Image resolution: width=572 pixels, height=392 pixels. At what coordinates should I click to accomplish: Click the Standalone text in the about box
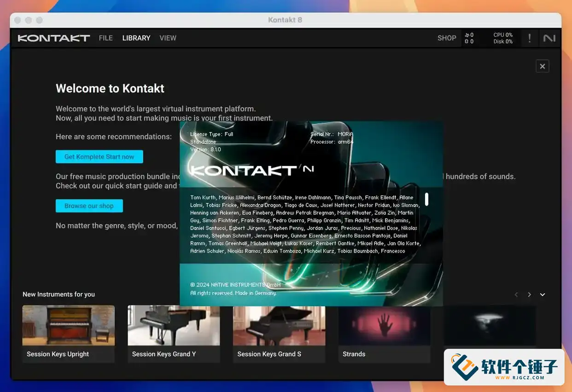click(x=203, y=142)
